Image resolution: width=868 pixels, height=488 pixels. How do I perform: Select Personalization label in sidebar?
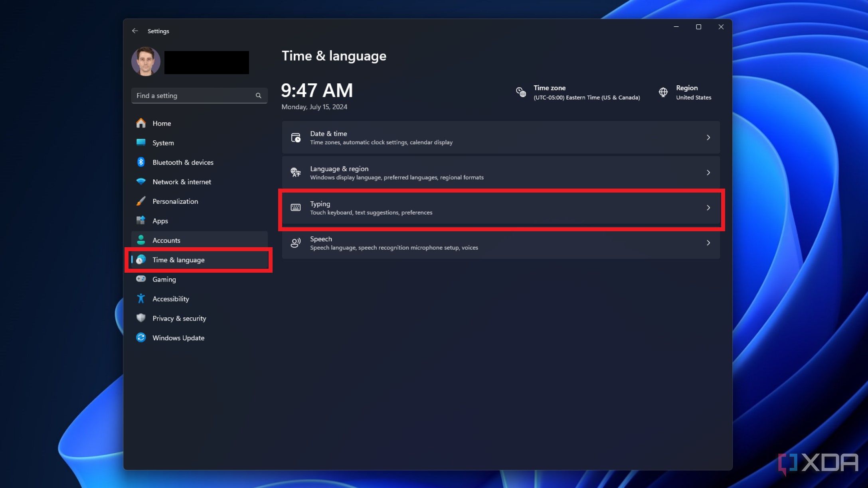point(175,201)
